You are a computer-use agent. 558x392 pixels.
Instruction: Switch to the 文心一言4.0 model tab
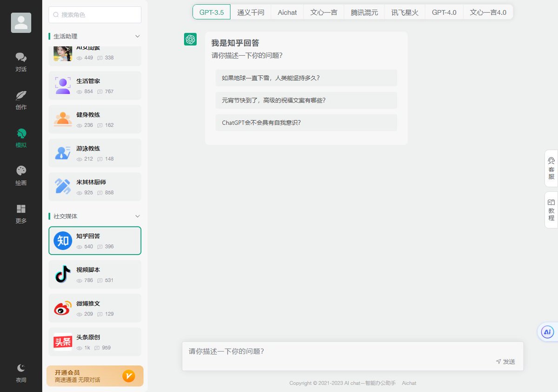click(x=488, y=13)
